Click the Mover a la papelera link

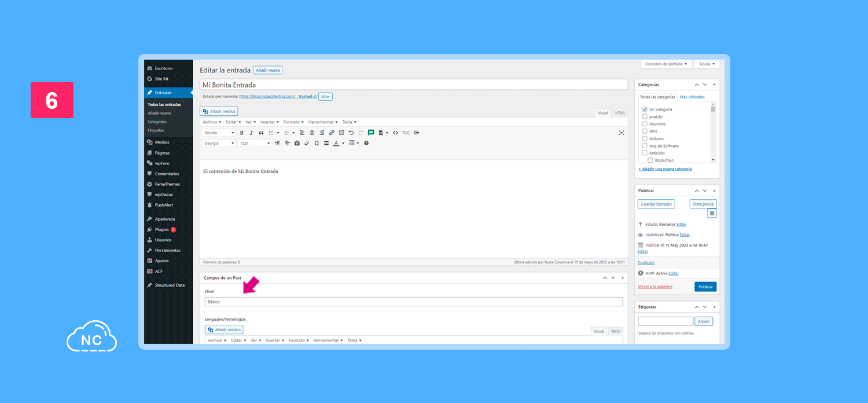[x=655, y=287]
